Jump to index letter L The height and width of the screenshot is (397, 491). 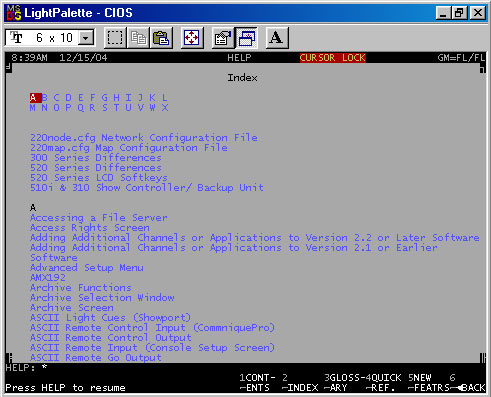tap(165, 98)
